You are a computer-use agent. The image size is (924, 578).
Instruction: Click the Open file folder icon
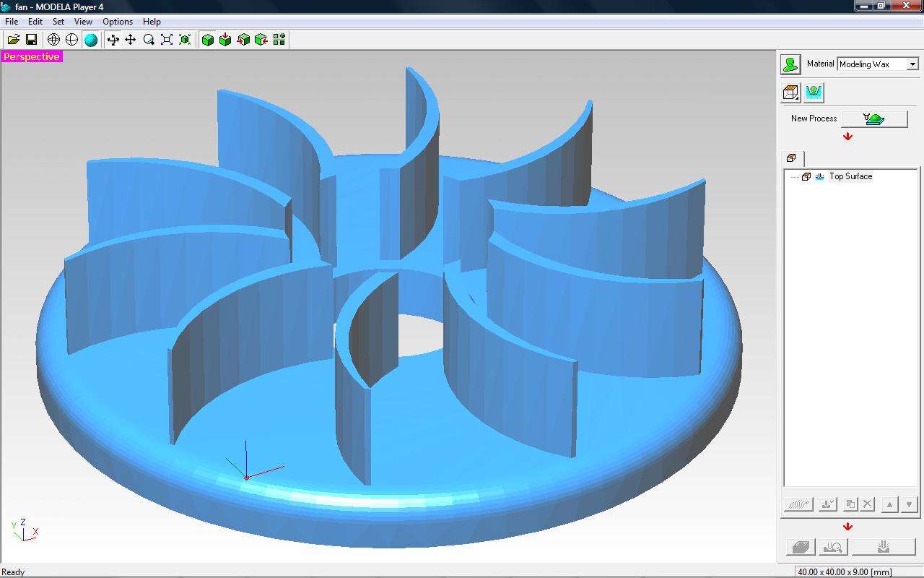(x=14, y=40)
